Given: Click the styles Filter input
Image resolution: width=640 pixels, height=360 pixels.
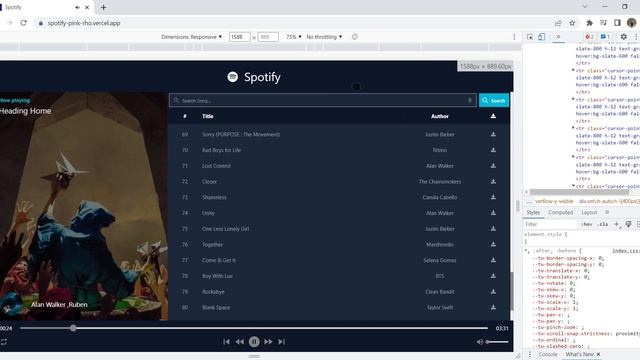Looking at the screenshot, I should [550, 224].
